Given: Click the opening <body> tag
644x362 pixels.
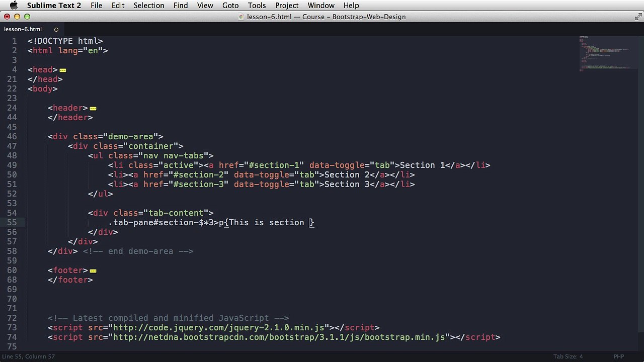Looking at the screenshot, I should 43,89.
